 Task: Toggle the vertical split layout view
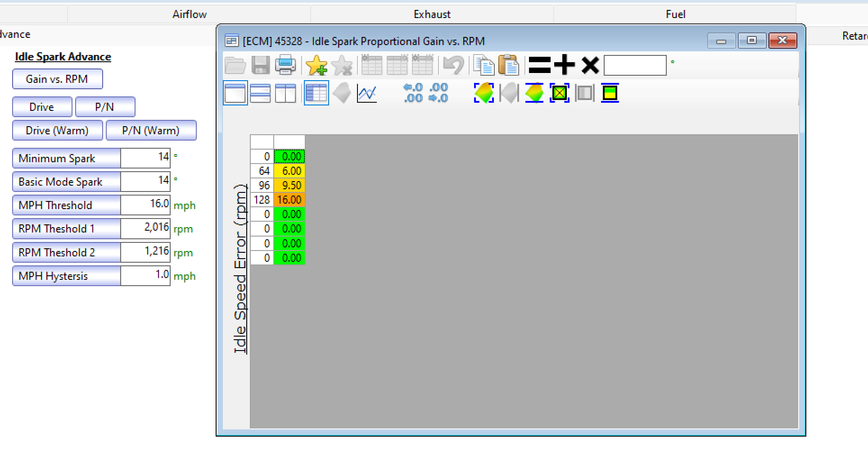[x=285, y=93]
